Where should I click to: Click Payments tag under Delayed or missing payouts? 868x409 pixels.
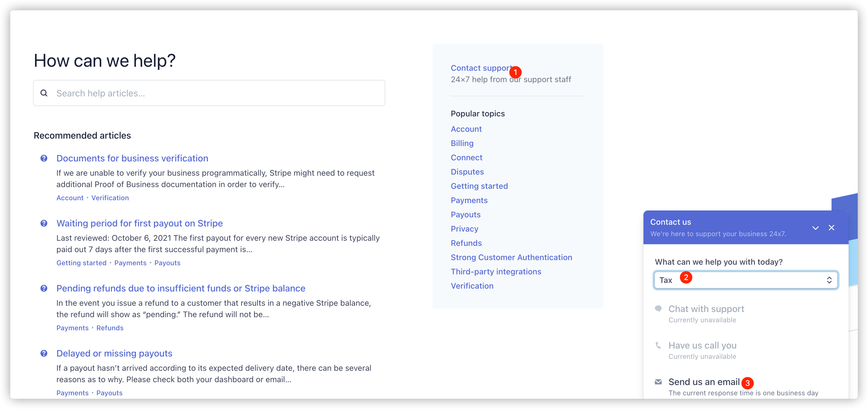[x=72, y=393]
